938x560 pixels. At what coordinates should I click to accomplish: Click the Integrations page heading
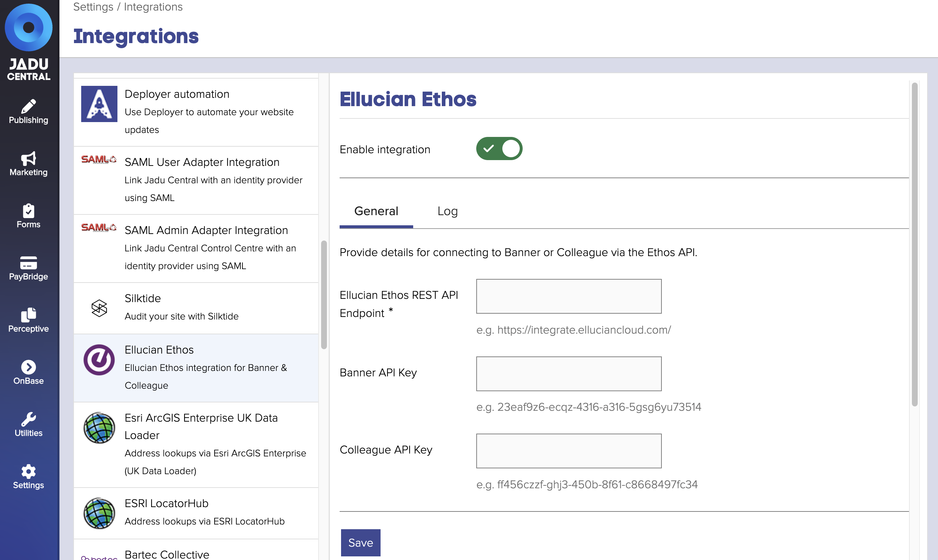pos(136,36)
